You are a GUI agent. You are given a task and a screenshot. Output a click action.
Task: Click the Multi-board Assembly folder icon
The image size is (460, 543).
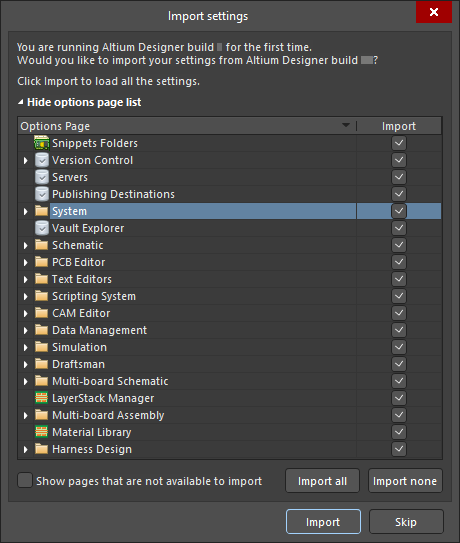42,415
